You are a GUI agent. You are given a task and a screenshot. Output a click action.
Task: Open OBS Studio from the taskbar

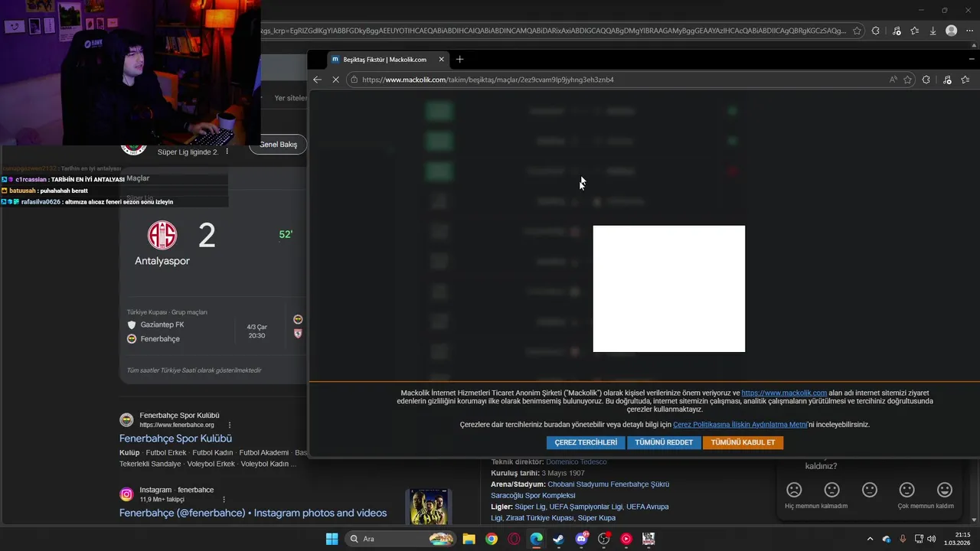click(604, 539)
